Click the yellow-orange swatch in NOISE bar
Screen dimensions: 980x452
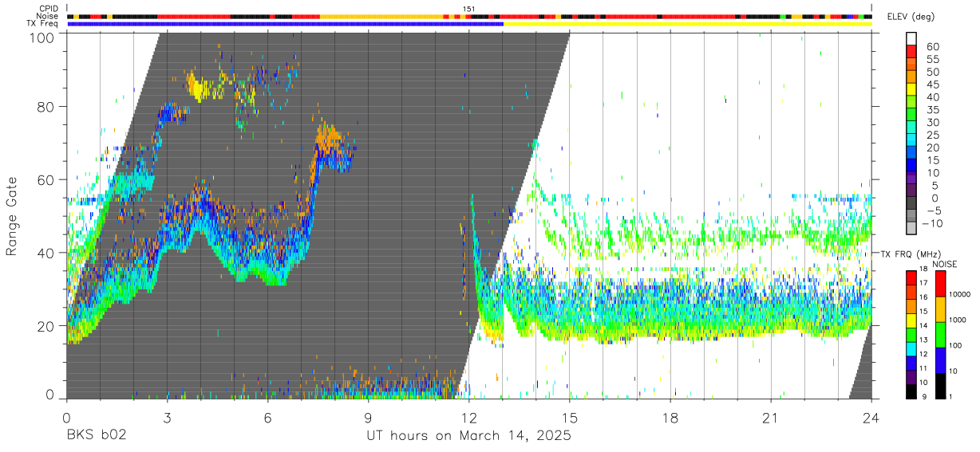point(942,309)
